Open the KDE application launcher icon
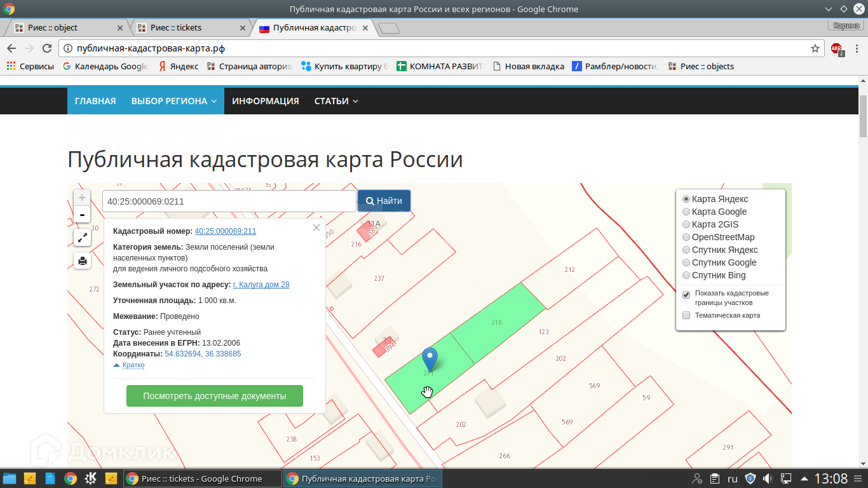Image resolution: width=868 pixels, height=488 pixels. (x=91, y=478)
